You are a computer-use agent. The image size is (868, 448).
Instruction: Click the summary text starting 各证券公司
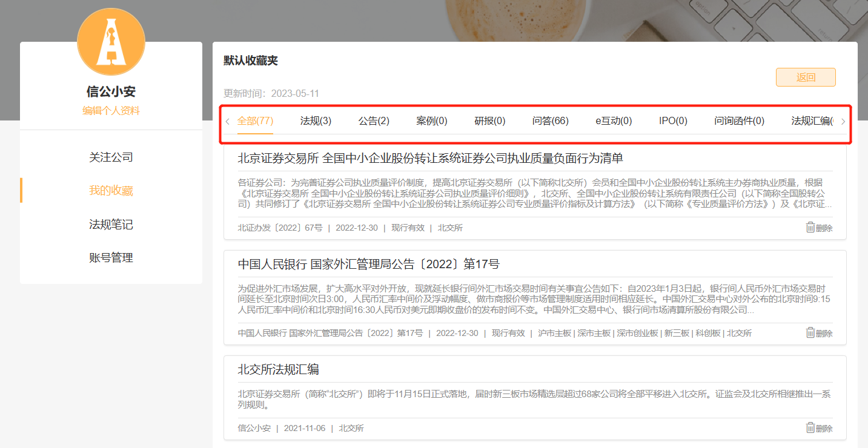click(x=534, y=193)
